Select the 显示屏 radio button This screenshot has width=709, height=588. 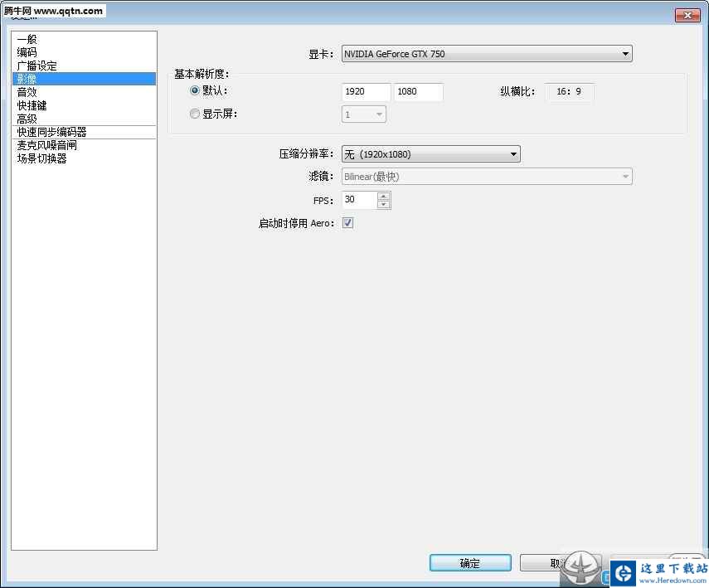click(x=195, y=114)
